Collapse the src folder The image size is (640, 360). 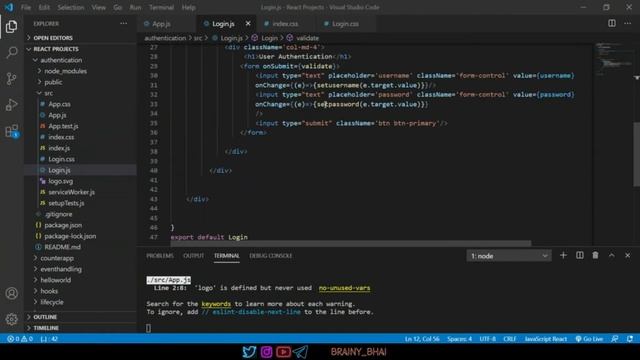click(80, 93)
